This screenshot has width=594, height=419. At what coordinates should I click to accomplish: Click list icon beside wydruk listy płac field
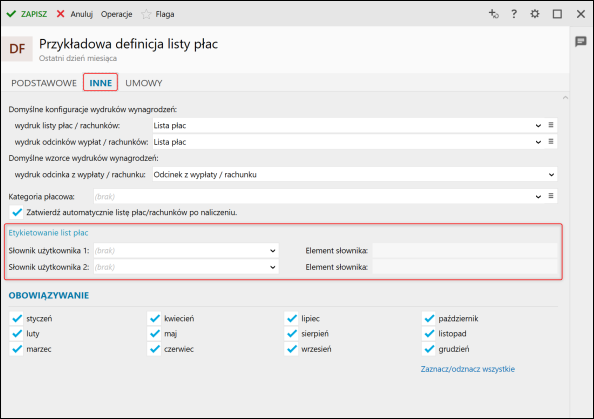(x=551, y=125)
